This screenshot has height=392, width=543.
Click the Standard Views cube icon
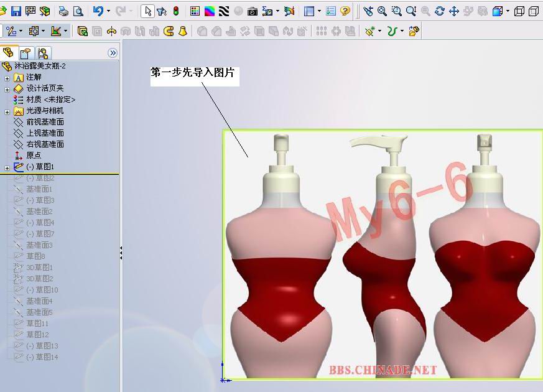point(498,11)
